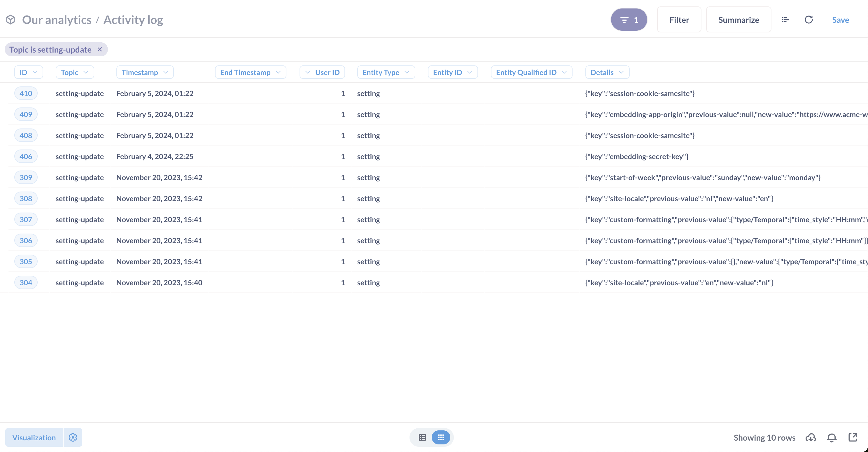Open record details for row ID 410
The height and width of the screenshot is (452, 868).
(26, 93)
